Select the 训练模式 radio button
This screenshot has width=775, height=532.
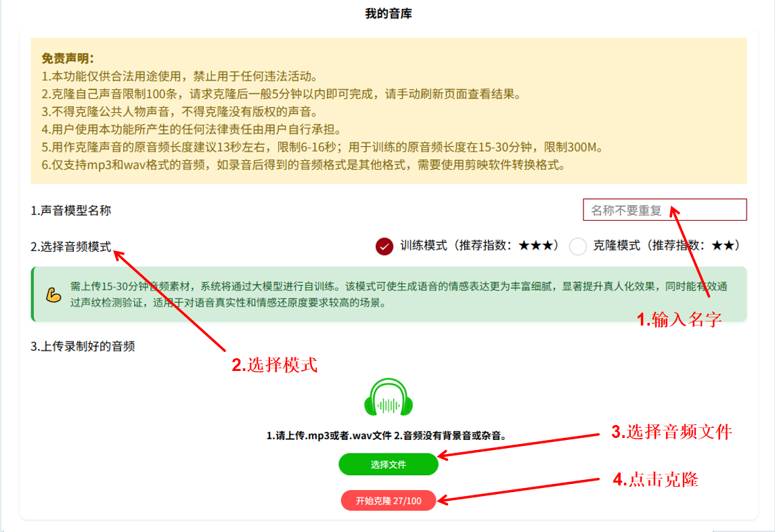pos(384,246)
